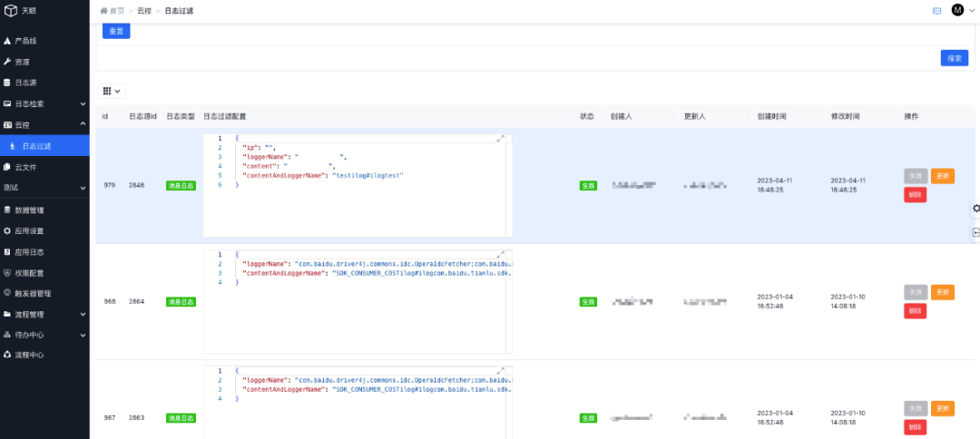
Task: Expand the 待办中心 submenu
Action: [x=44, y=335]
